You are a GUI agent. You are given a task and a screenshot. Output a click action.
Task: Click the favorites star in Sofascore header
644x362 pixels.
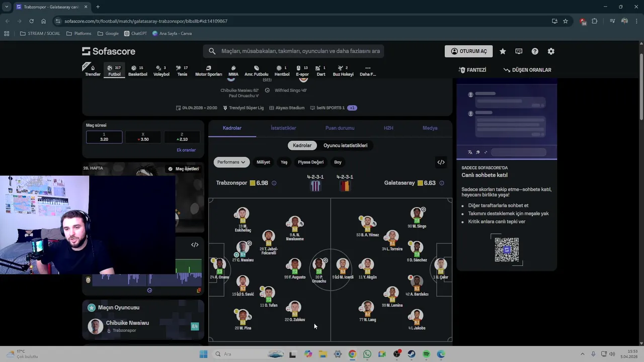pos(503,51)
